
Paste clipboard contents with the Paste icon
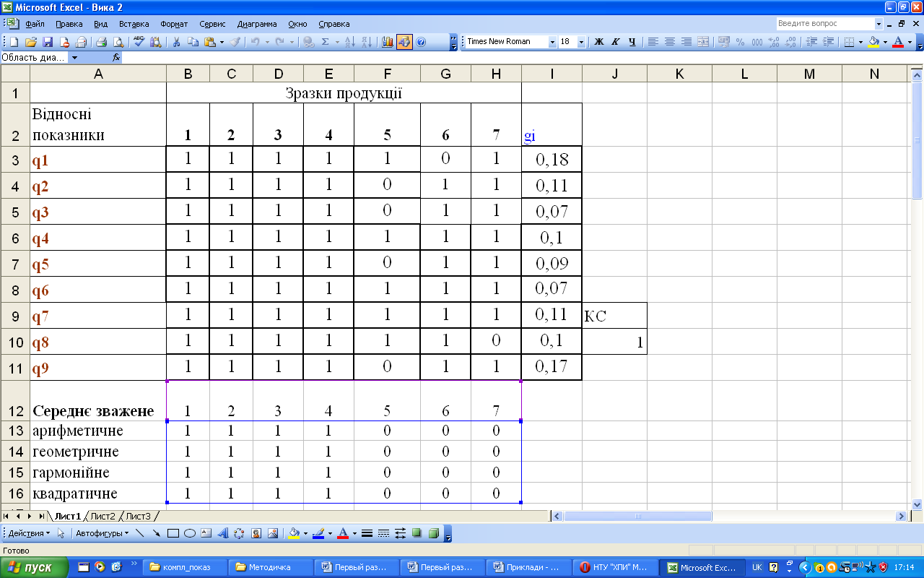[x=210, y=42]
